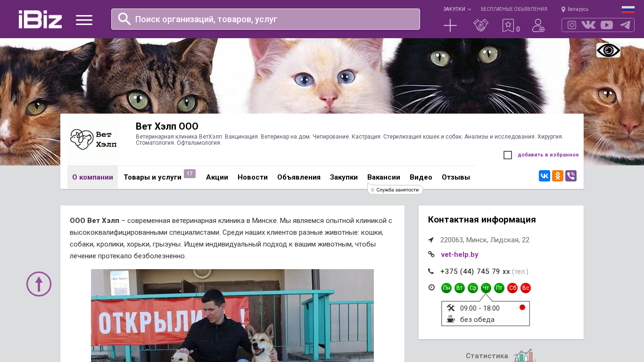Click the Вет Хэлп ООО company title

167,126
